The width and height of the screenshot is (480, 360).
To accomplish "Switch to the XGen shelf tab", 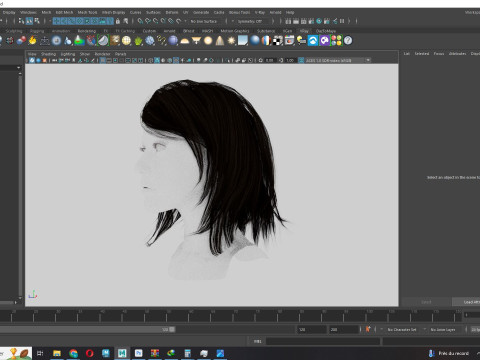I will pos(287,31).
